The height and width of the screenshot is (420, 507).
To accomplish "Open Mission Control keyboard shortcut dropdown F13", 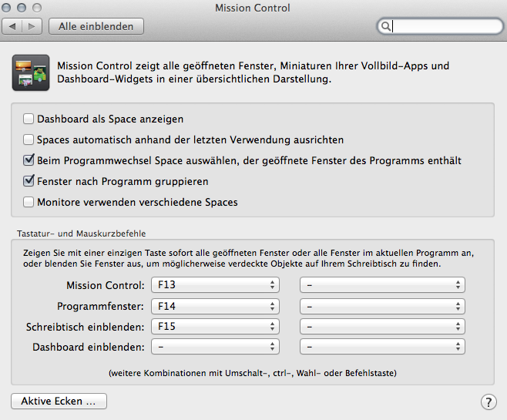I will 215,285.
